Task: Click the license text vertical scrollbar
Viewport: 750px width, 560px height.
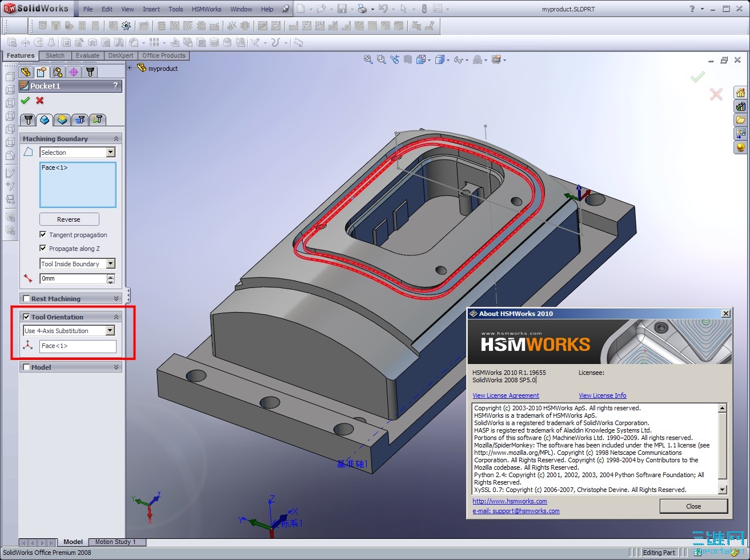Action: tap(722, 449)
